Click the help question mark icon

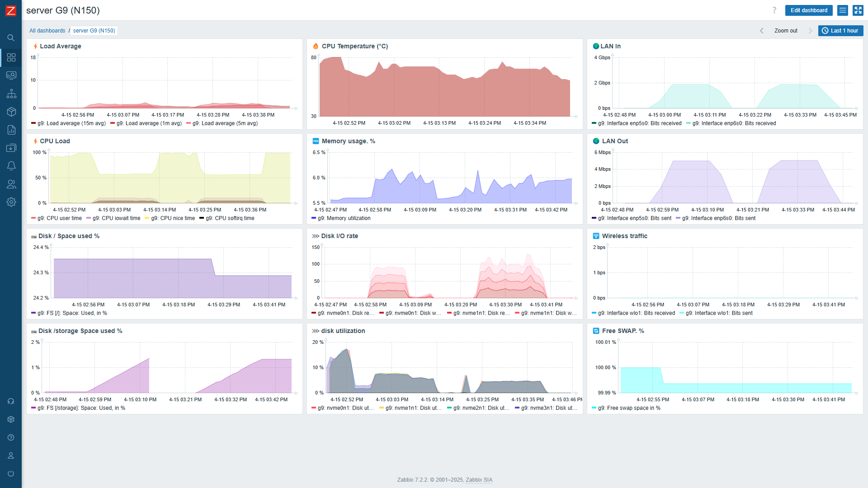(x=774, y=10)
